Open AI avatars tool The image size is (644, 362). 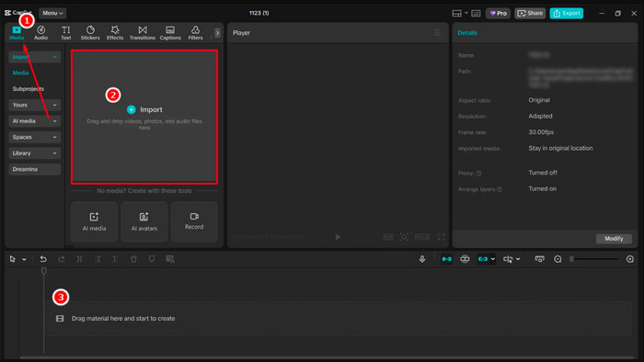coord(144,221)
